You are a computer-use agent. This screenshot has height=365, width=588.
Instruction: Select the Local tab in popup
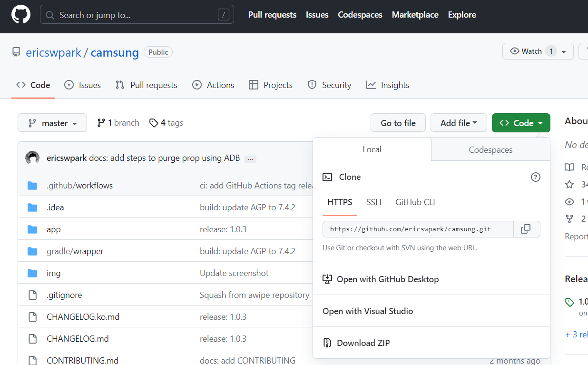pos(372,149)
